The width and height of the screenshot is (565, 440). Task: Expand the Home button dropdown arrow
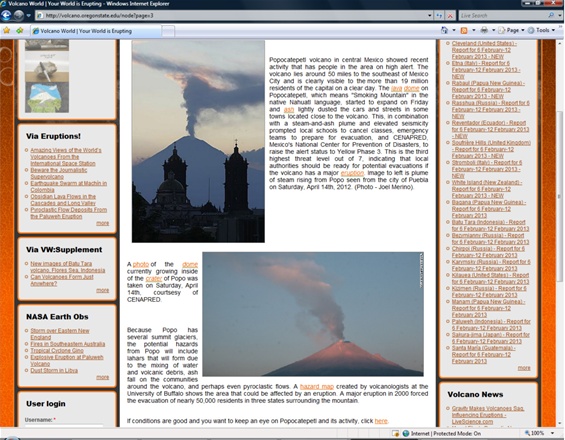pos(454,31)
